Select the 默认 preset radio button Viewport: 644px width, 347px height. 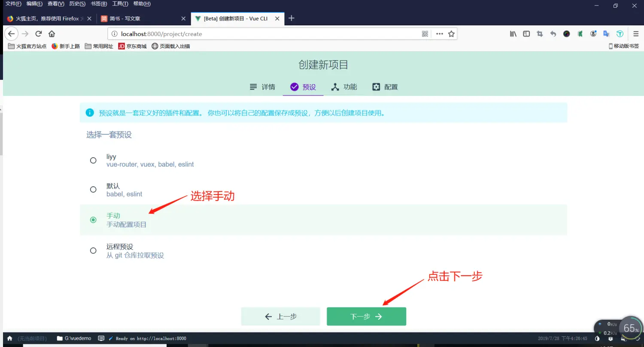pos(93,189)
